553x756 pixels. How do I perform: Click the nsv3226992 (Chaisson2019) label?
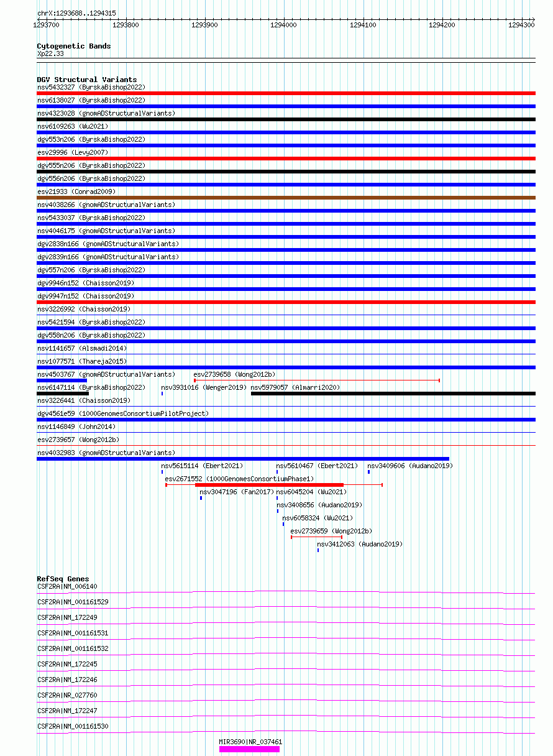[84, 309]
